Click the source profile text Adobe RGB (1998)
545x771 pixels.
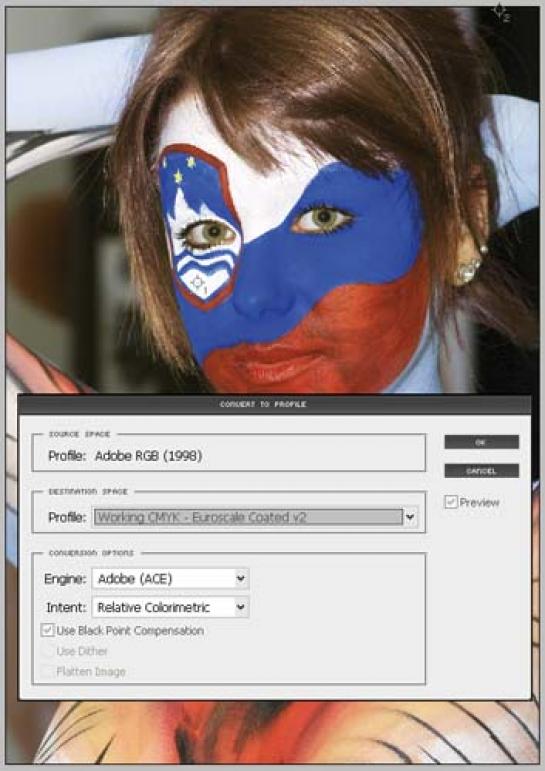[149, 456]
